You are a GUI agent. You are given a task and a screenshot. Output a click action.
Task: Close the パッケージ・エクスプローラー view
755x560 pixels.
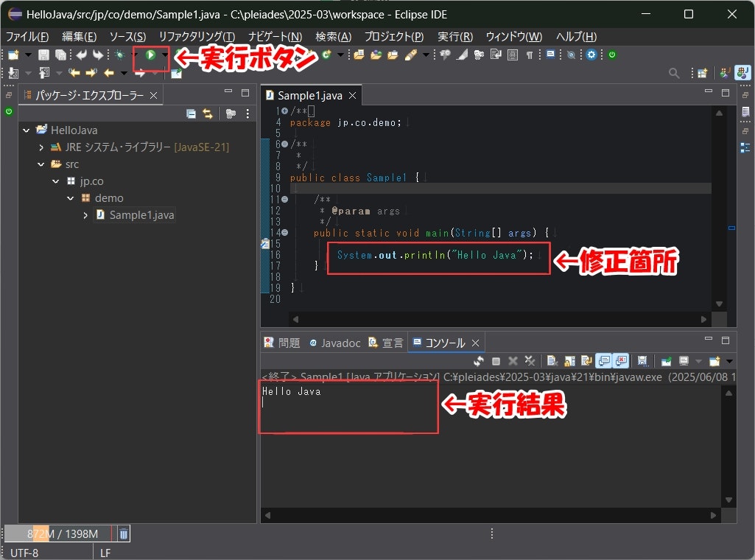tap(154, 95)
